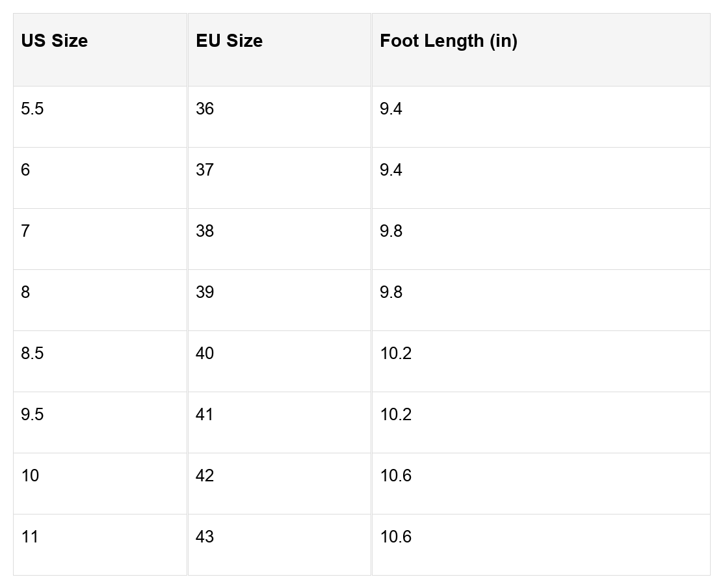Click foot length 9.8 in the EU 39 row

point(541,301)
